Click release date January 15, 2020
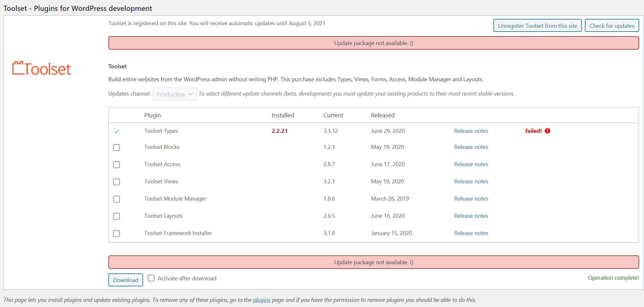644x307 pixels. click(391, 233)
